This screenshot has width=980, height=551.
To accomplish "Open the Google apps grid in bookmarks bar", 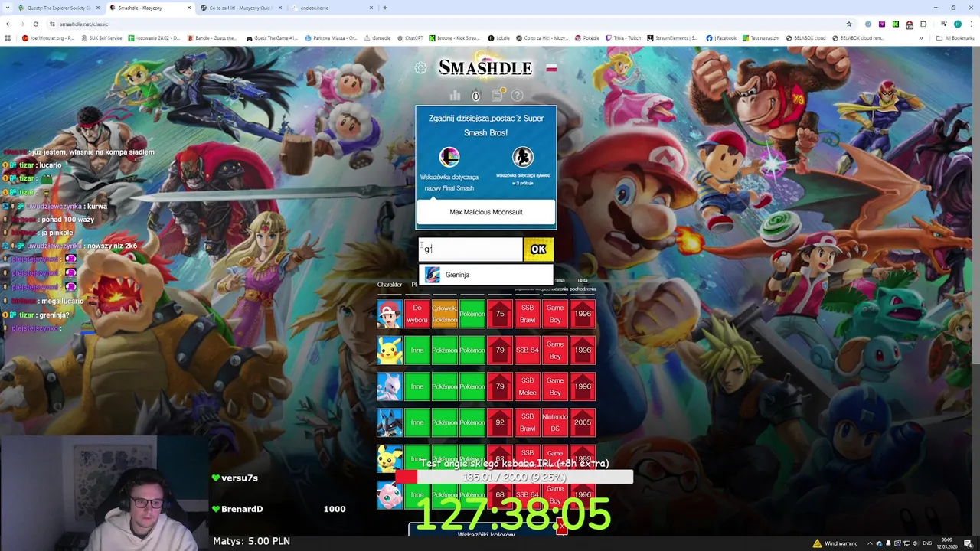I will click(8, 38).
